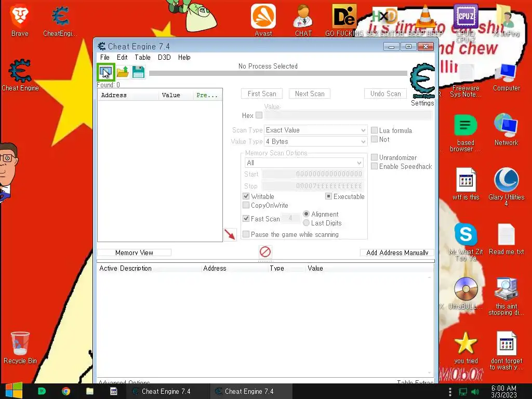Click the red arrow add-to-list icon

230,234
